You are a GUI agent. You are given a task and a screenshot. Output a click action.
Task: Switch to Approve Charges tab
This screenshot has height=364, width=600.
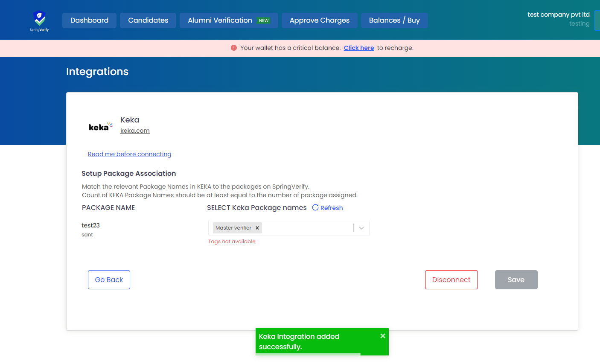[320, 20]
